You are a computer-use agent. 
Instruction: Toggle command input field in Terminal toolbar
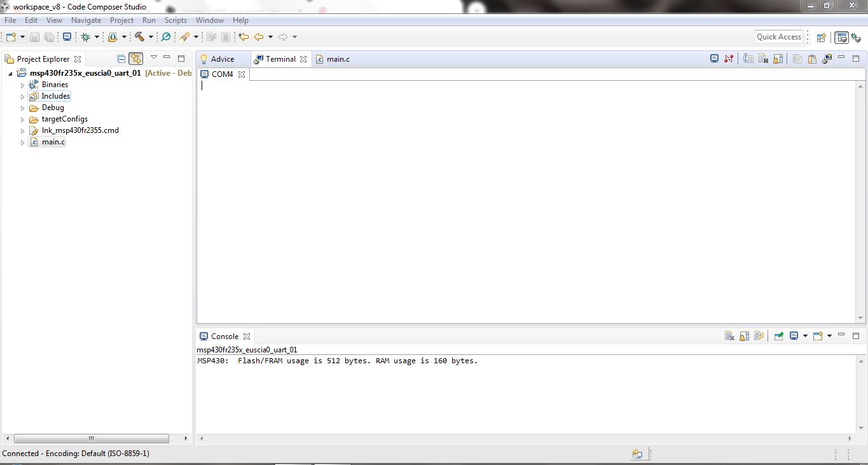(748, 59)
